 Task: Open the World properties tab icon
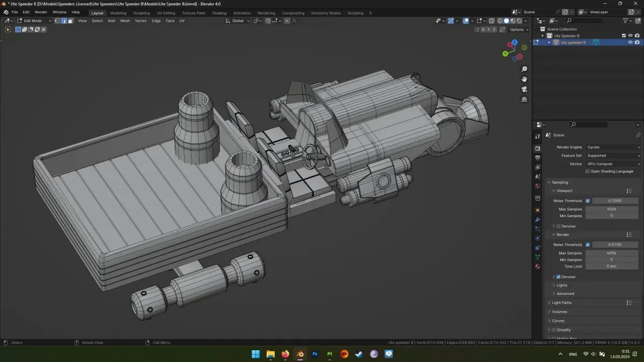tap(537, 186)
